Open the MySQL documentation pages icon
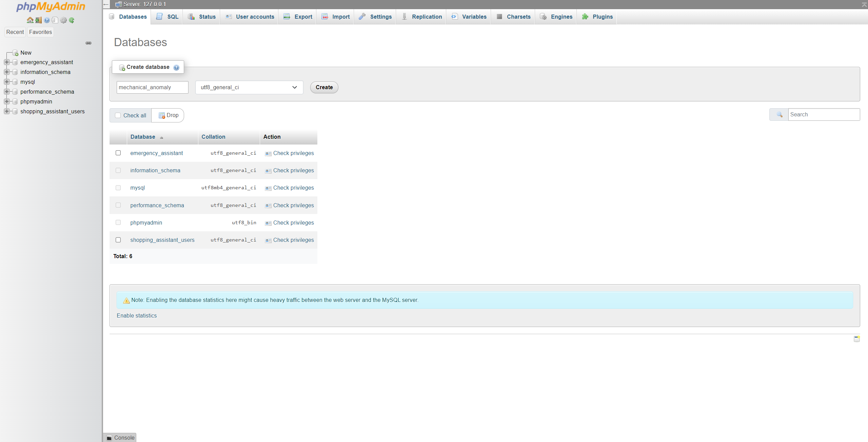This screenshot has width=868, height=442. (55, 20)
